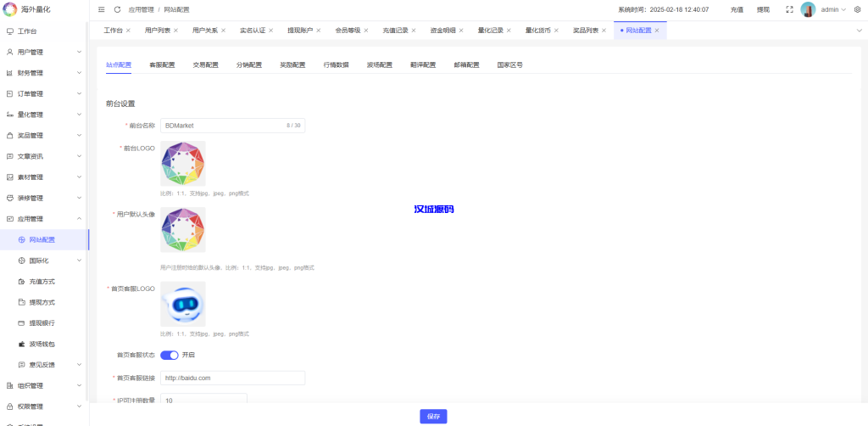Viewport: 868px width, 426px height.
Task: Click the 用户默认头像 image thumbnail
Action: pos(183,230)
